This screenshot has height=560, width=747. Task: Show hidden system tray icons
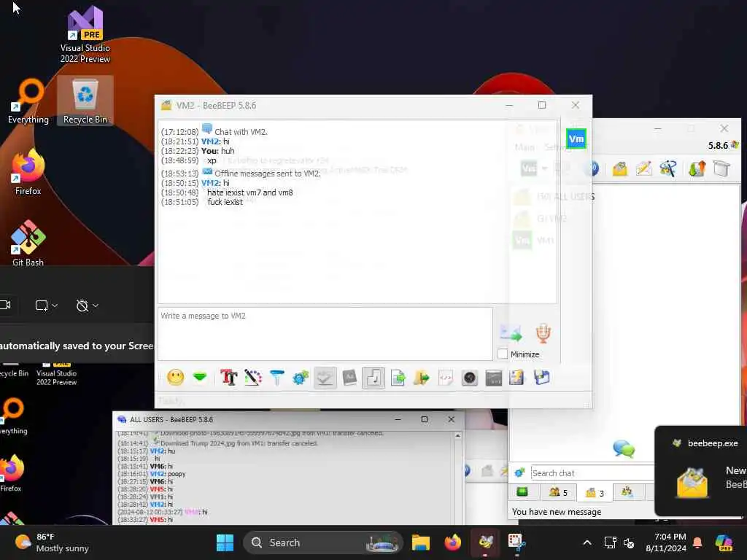(x=587, y=542)
